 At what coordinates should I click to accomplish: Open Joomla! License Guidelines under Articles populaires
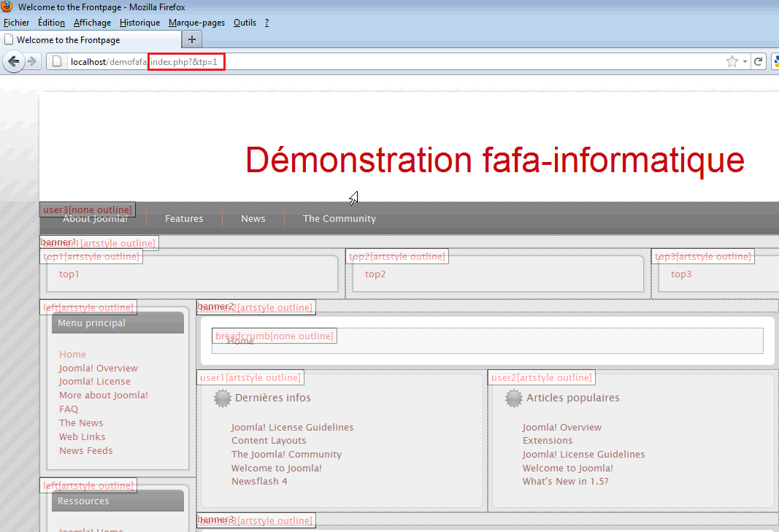tap(583, 455)
